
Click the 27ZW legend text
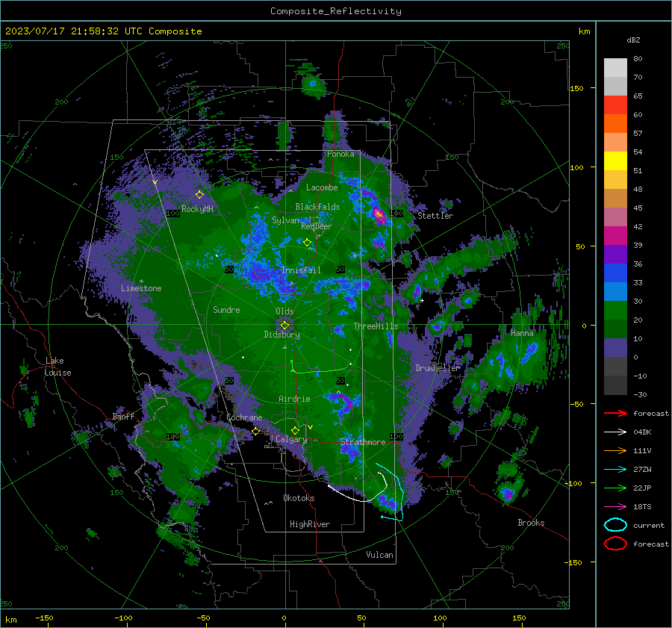point(642,470)
